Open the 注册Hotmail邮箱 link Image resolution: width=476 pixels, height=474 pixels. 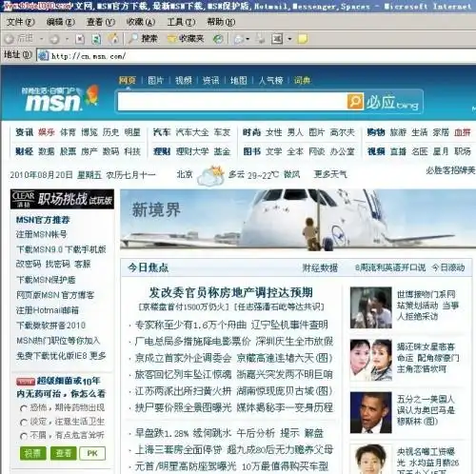click(48, 310)
